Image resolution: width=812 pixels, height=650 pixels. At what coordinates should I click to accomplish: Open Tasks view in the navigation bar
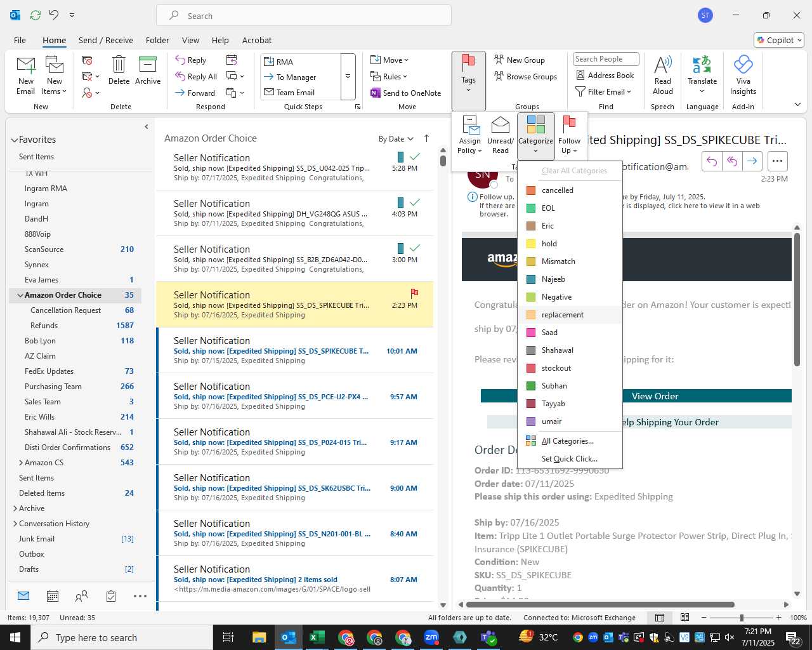pos(111,596)
